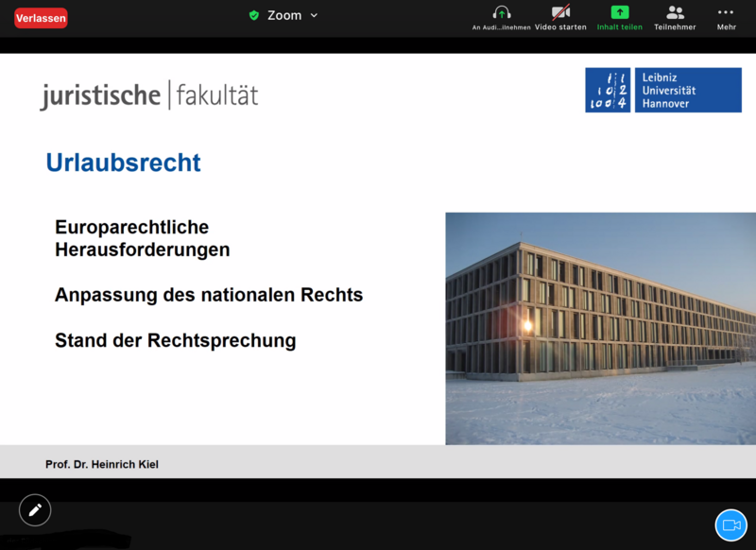Open the Mehr three-dots menu
The width and height of the screenshot is (756, 550).
(726, 13)
